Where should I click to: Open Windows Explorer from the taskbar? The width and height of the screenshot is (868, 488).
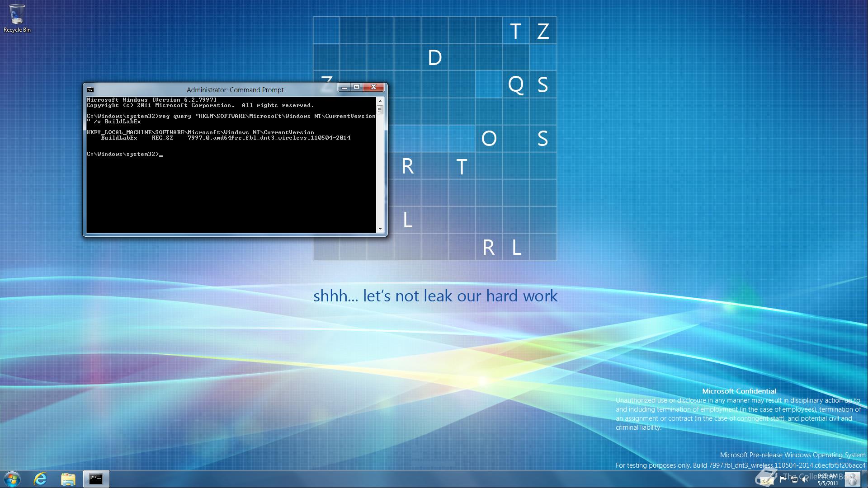click(x=68, y=479)
